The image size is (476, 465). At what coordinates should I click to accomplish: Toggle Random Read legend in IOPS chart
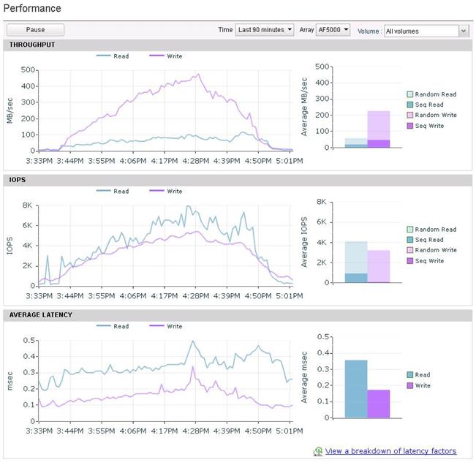click(x=431, y=230)
